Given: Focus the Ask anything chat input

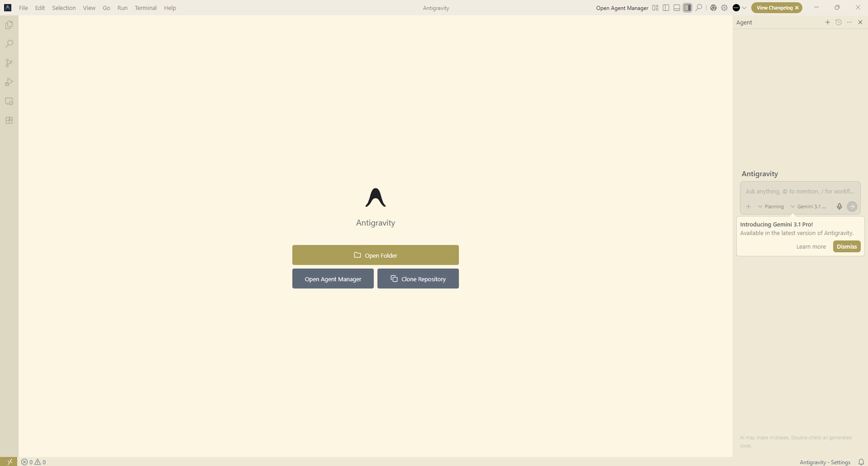Looking at the screenshot, I should pos(800,191).
